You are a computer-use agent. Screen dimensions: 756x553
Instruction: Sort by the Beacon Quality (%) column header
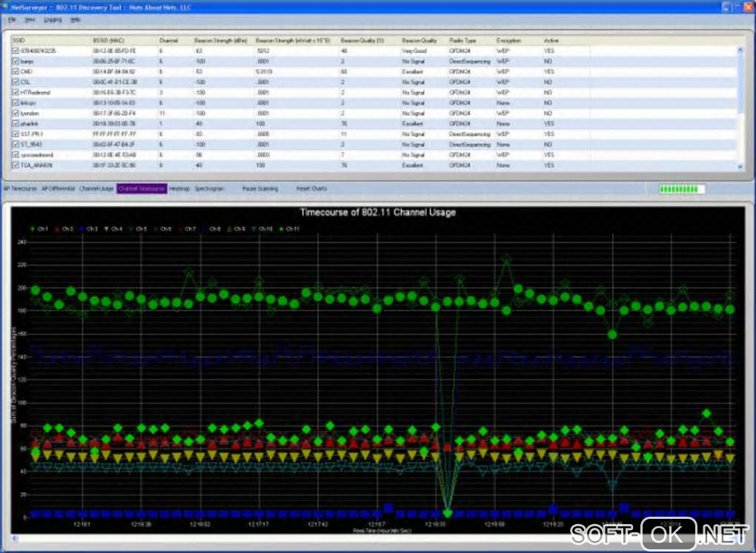pyautogui.click(x=362, y=41)
